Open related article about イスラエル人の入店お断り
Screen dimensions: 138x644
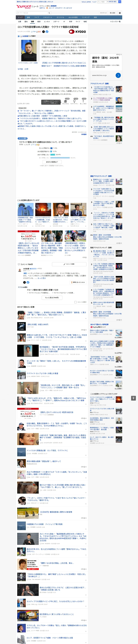point(50,118)
